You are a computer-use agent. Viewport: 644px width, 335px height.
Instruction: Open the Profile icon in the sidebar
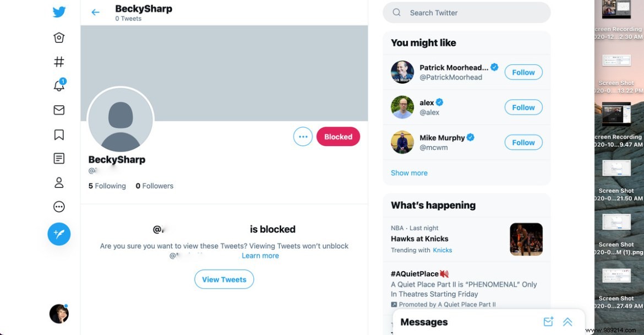(59, 182)
